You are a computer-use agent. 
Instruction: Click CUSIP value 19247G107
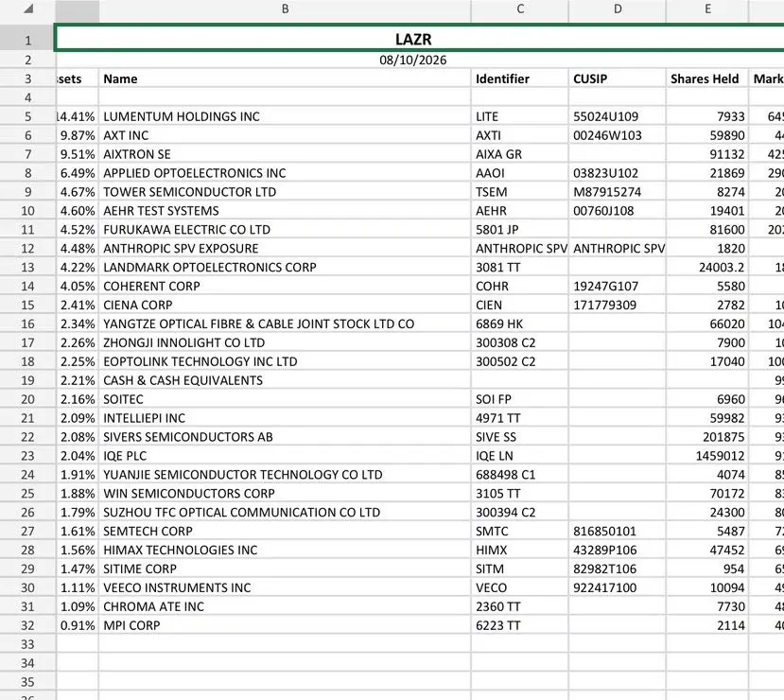pyautogui.click(x=617, y=286)
